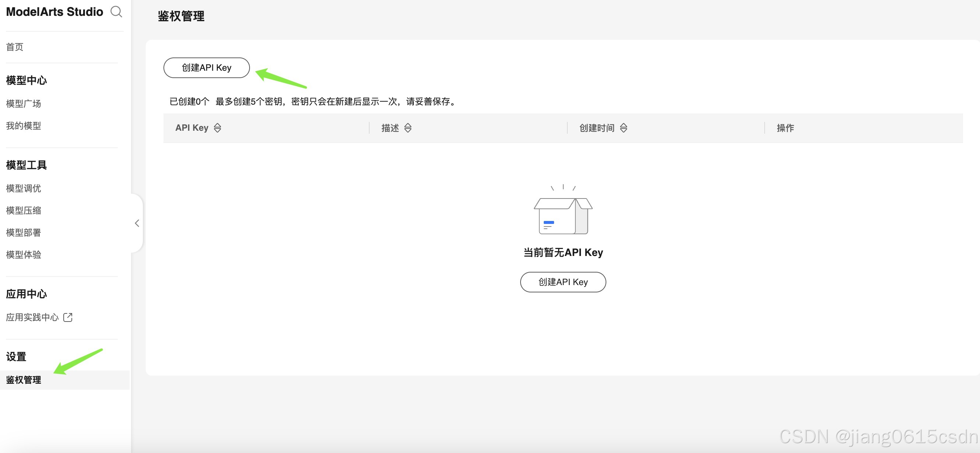Sort by 描述 column icon
The width and height of the screenshot is (980, 453).
408,128
